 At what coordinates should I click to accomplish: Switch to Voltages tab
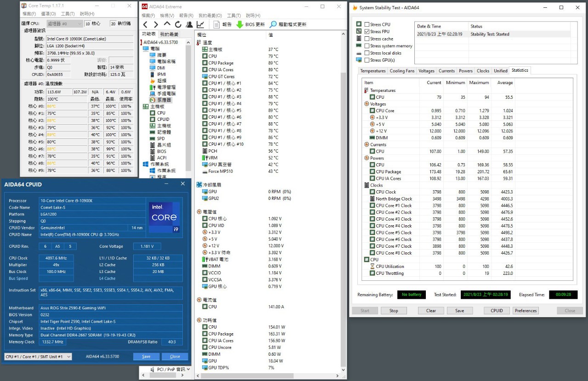pos(426,71)
